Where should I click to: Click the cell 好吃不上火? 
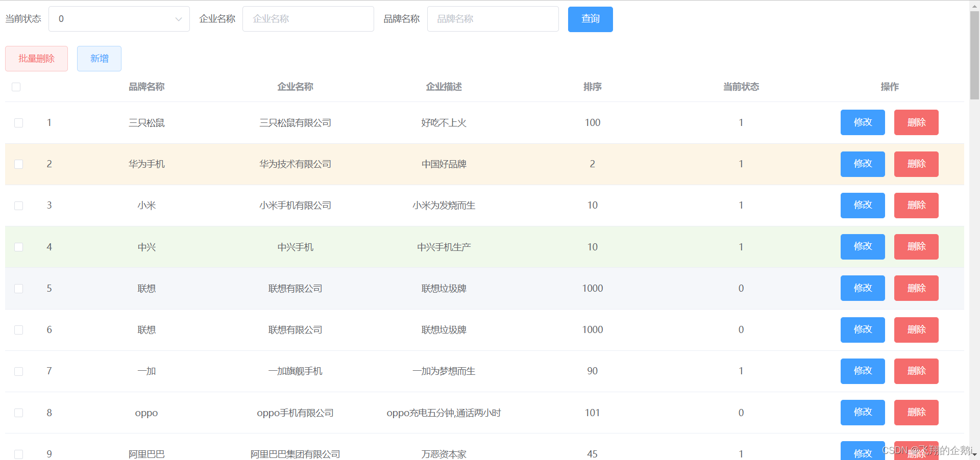coord(444,123)
